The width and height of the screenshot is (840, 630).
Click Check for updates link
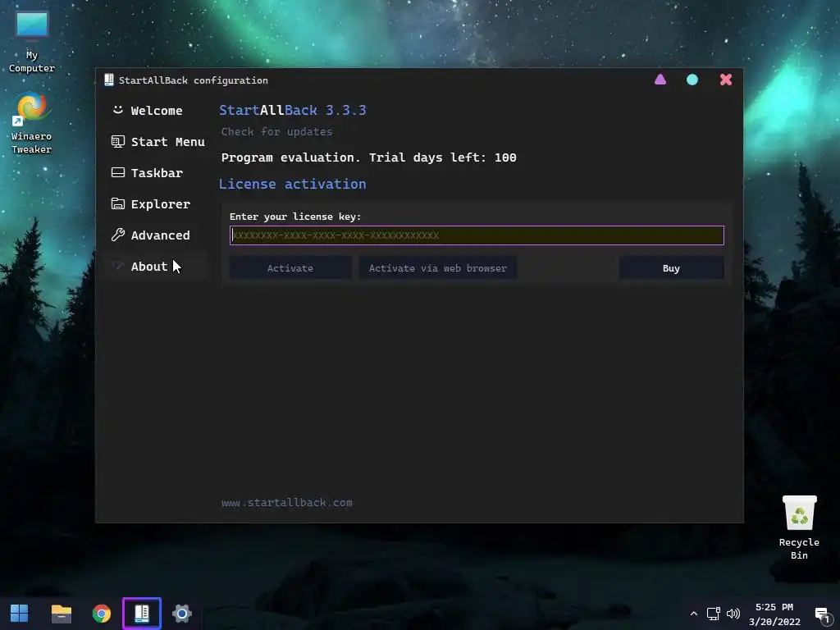click(x=276, y=132)
